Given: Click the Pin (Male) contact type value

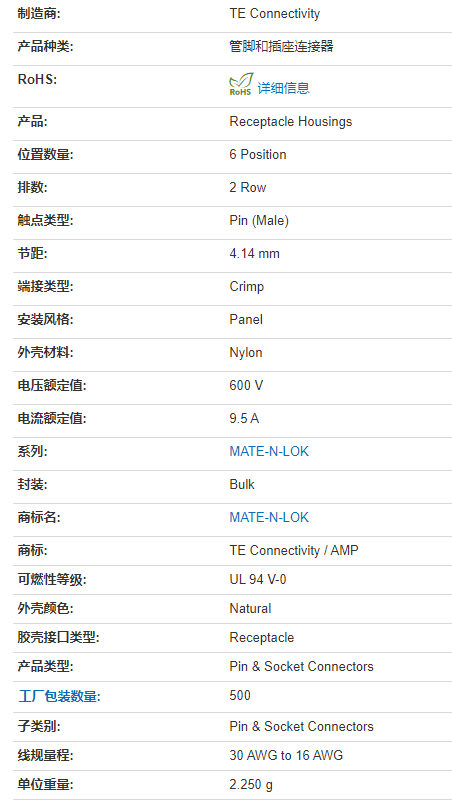Looking at the screenshot, I should (259, 221).
